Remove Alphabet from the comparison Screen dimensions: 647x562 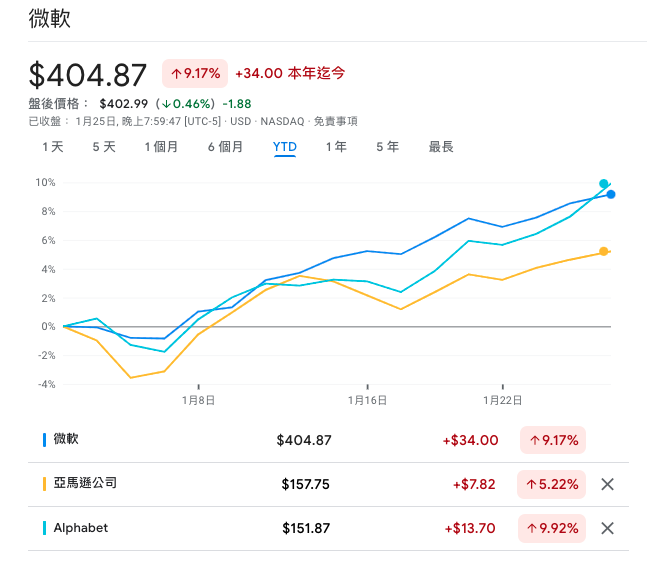607,528
